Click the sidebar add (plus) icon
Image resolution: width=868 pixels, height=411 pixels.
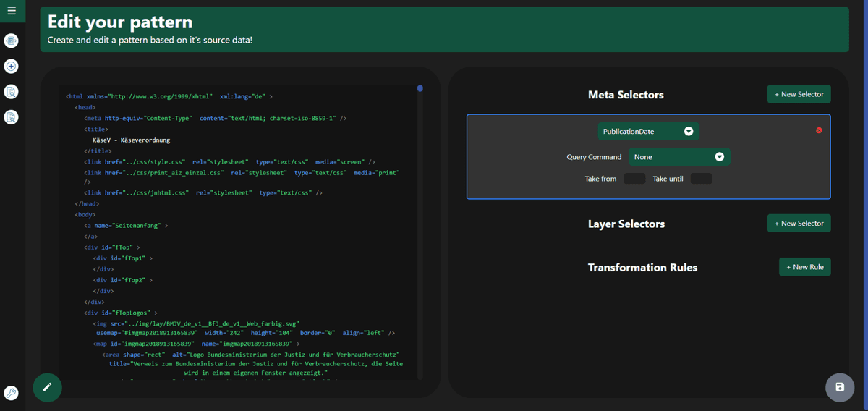click(x=11, y=66)
